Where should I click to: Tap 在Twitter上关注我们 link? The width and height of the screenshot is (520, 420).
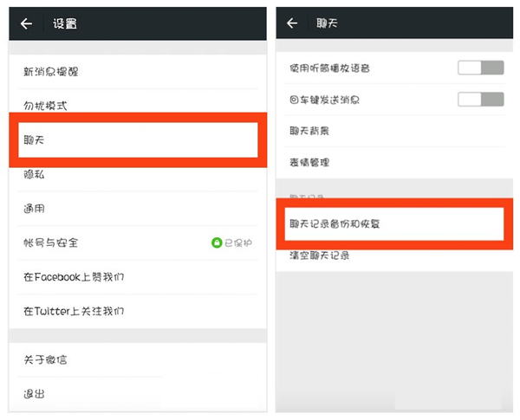pyautogui.click(x=138, y=311)
